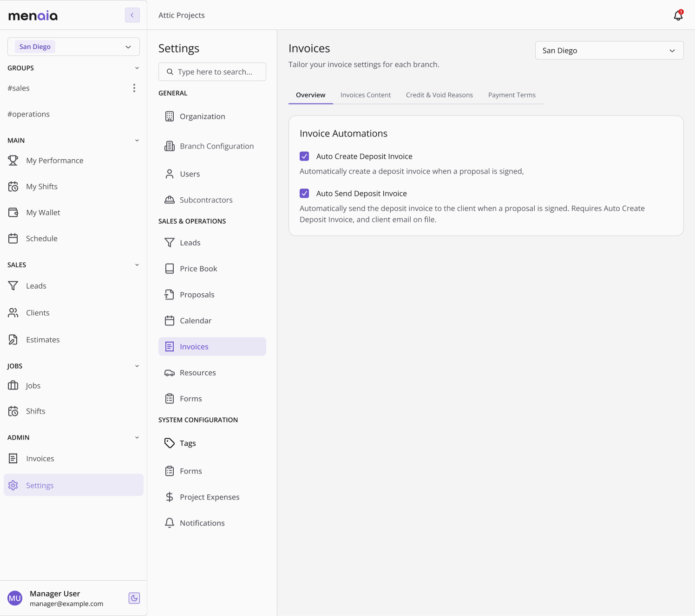Screen dimensions: 695x616
Task: Click the Schedule calendar icon
Action: tap(13, 239)
